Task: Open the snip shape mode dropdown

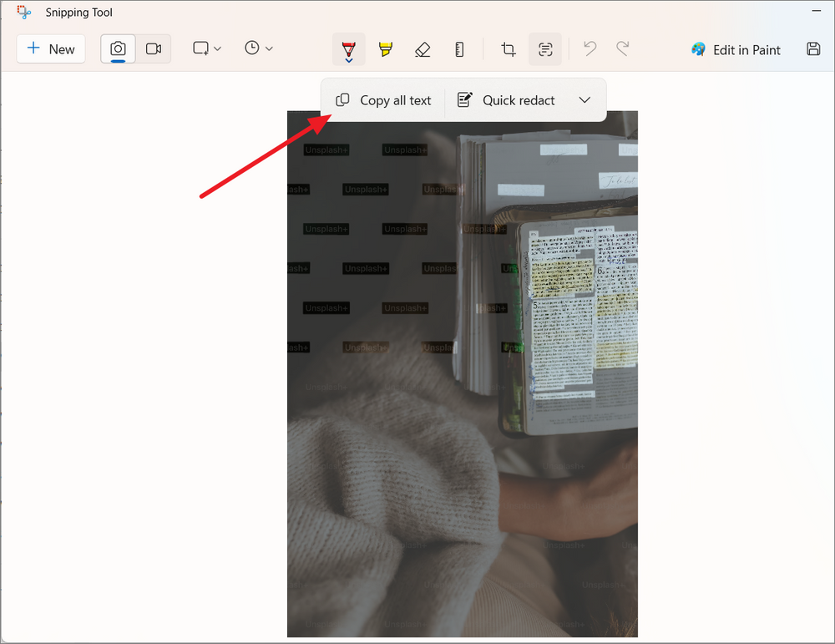Action: point(206,48)
